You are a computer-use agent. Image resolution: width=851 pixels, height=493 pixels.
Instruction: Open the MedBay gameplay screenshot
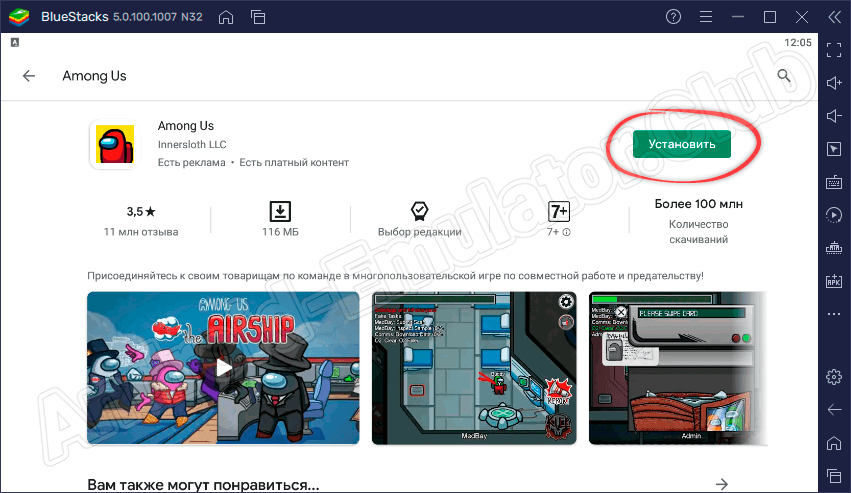click(x=475, y=367)
